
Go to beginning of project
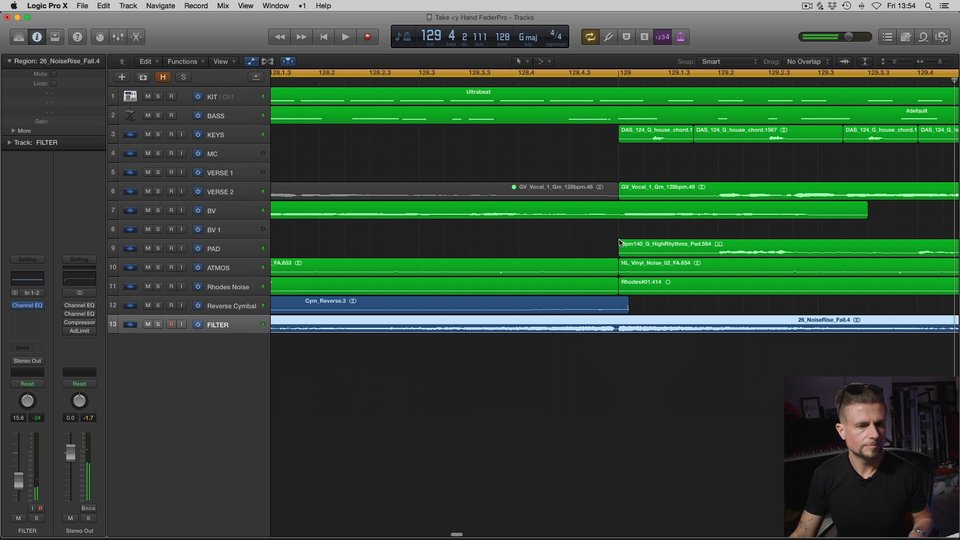click(323, 37)
